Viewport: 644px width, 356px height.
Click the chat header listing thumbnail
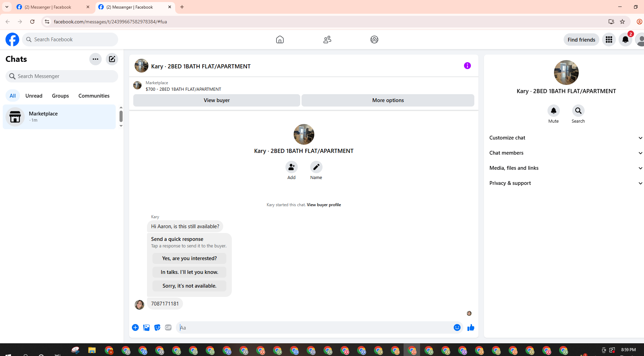pyautogui.click(x=142, y=66)
